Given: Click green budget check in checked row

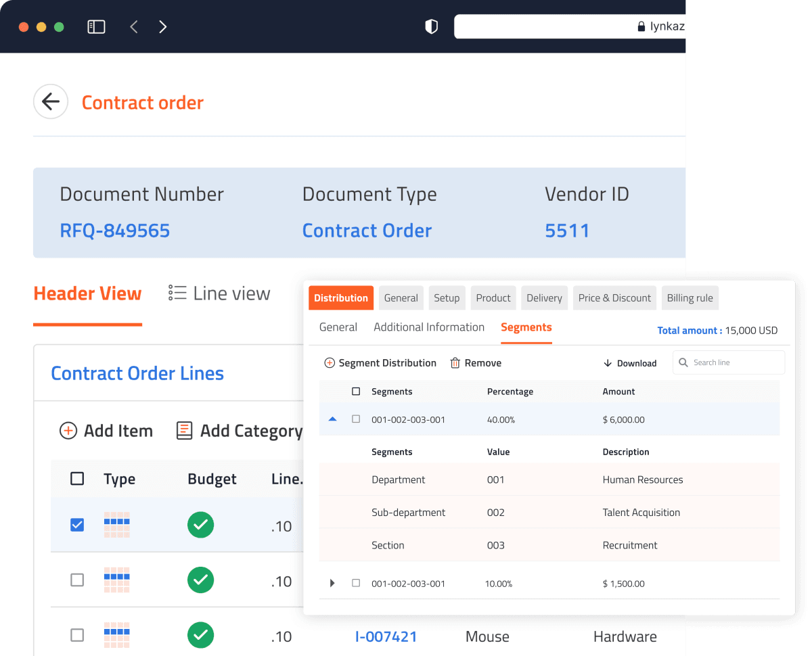Looking at the screenshot, I should [200, 525].
